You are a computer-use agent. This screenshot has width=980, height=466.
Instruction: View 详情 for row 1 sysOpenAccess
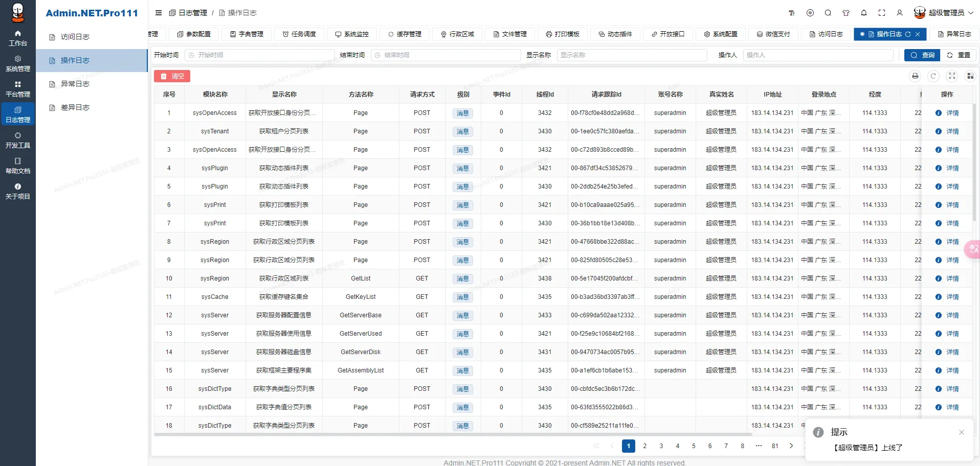click(947, 113)
